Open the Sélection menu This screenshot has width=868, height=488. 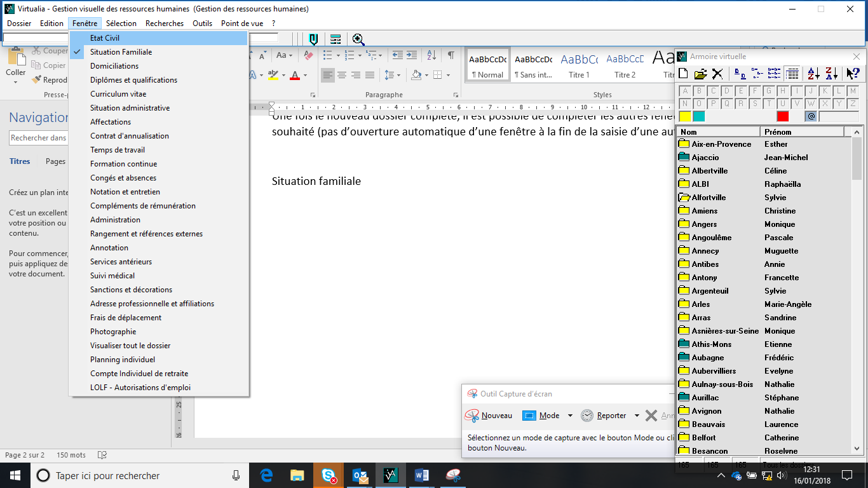tap(121, 24)
